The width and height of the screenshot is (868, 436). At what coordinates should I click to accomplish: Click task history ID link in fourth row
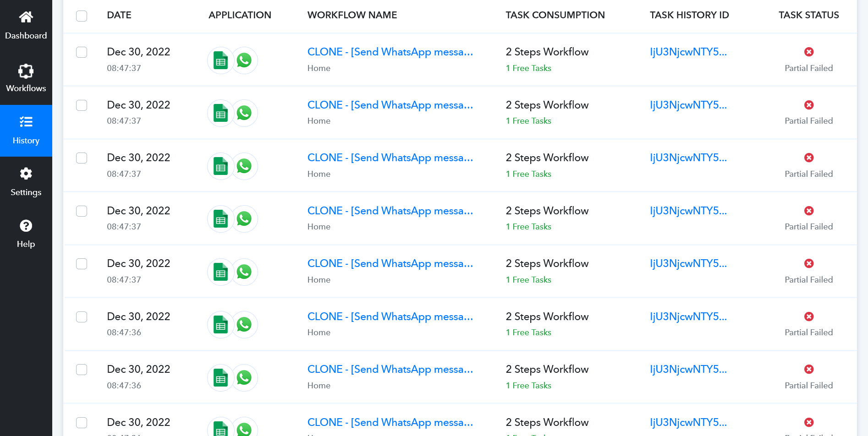(688, 211)
